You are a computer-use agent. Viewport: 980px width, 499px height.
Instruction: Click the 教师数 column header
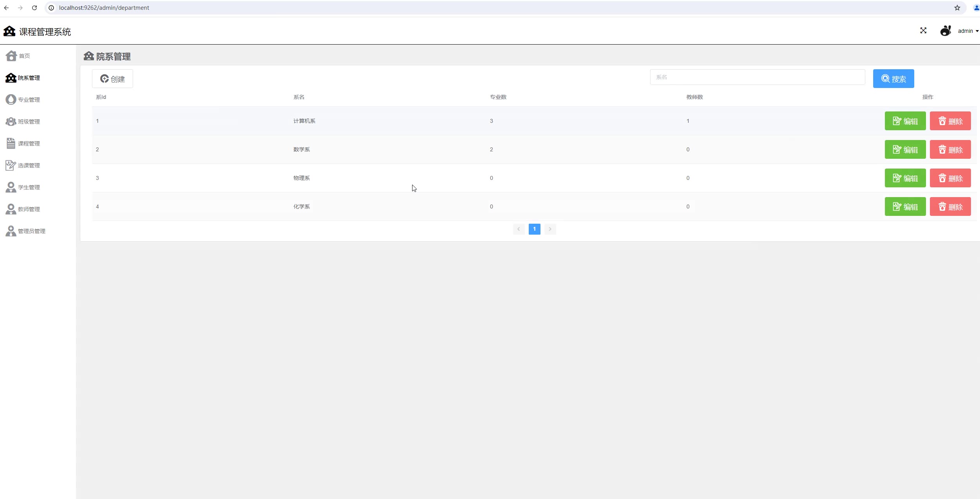(x=695, y=97)
